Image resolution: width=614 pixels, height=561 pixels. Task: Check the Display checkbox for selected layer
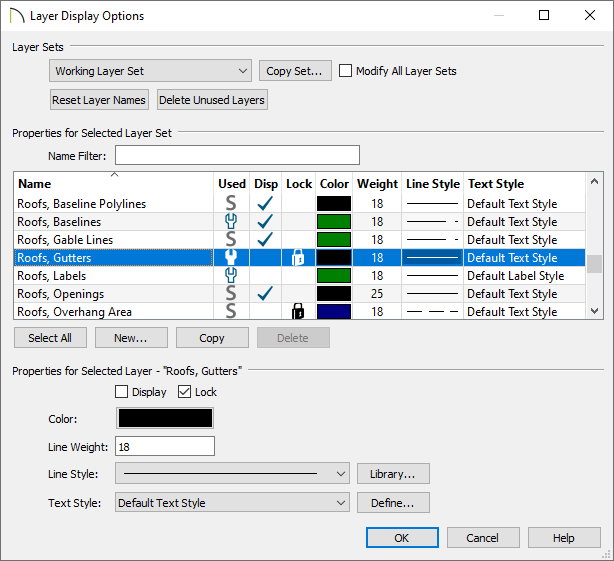(121, 391)
